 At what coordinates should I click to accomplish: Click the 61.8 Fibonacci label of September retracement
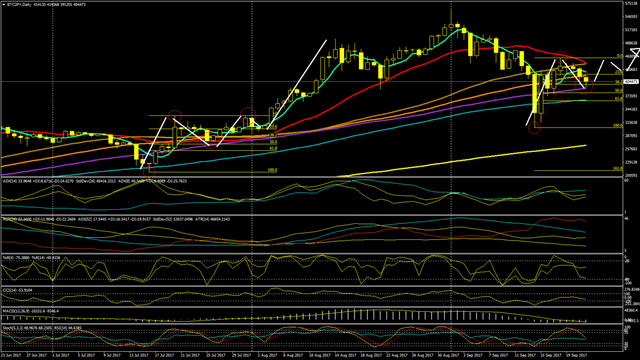click(x=619, y=99)
